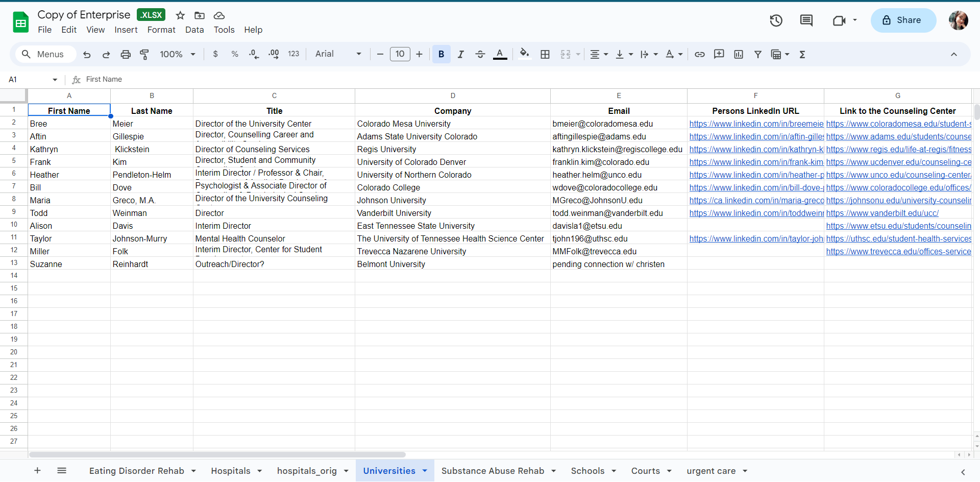This screenshot has height=482, width=980.
Task: Search the Menus box
Action: [45, 54]
